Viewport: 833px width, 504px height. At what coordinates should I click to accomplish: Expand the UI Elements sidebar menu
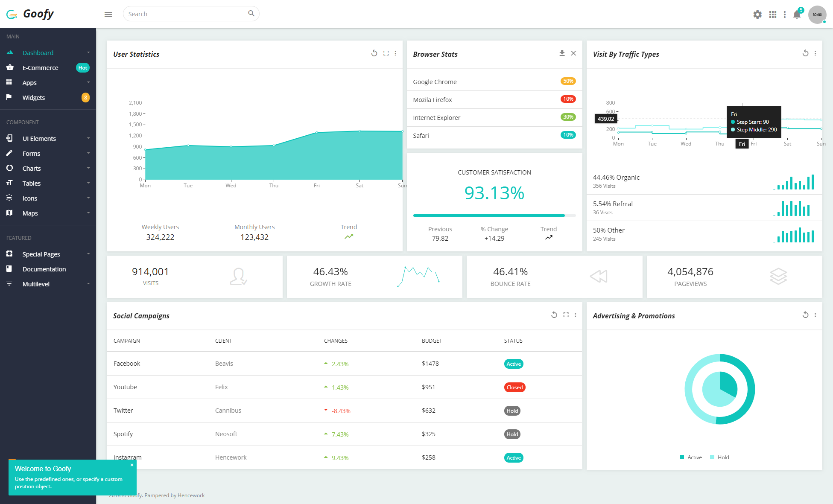(48, 138)
